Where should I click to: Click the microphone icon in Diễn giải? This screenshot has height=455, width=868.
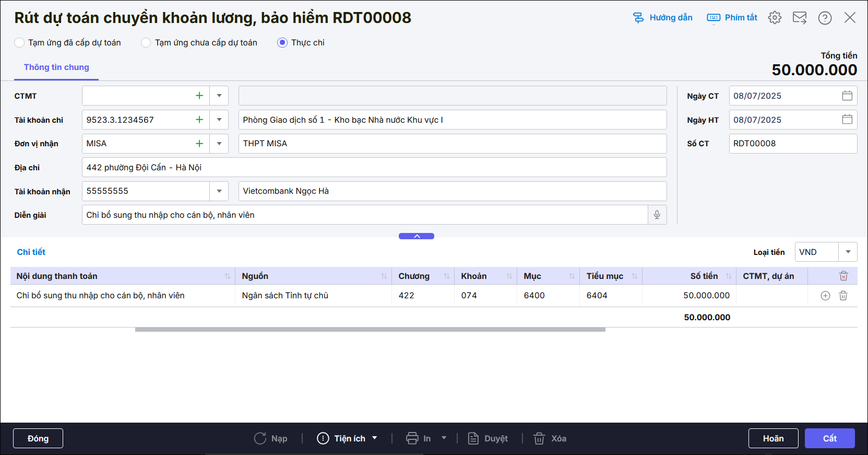[657, 215]
